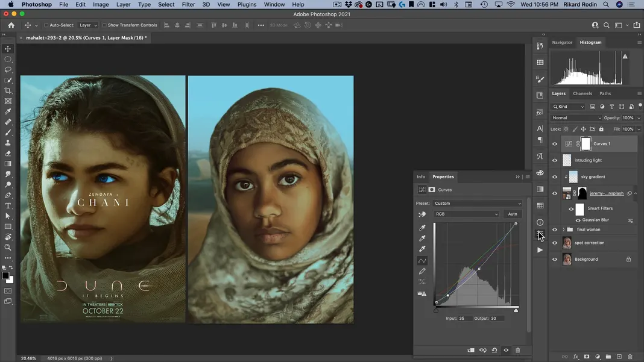Image resolution: width=644 pixels, height=362 pixels.
Task: Click the Home icon in options bar
Action: [11, 25]
